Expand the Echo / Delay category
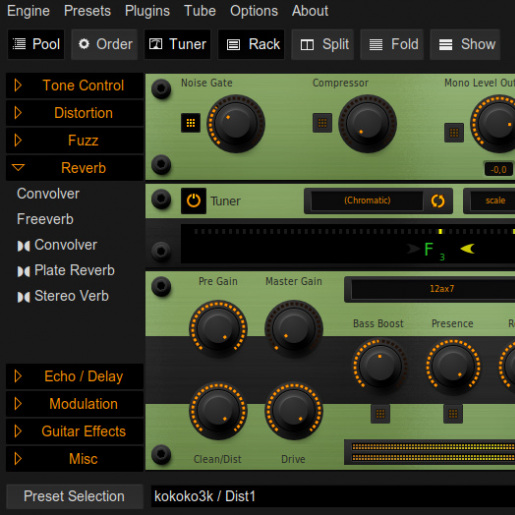 click(x=75, y=376)
